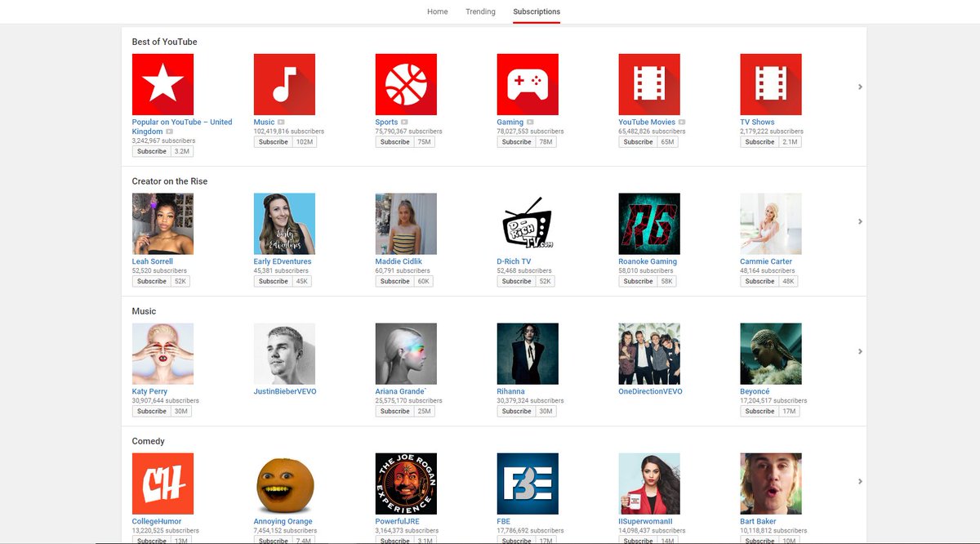Go to the Trending tab

tap(480, 11)
